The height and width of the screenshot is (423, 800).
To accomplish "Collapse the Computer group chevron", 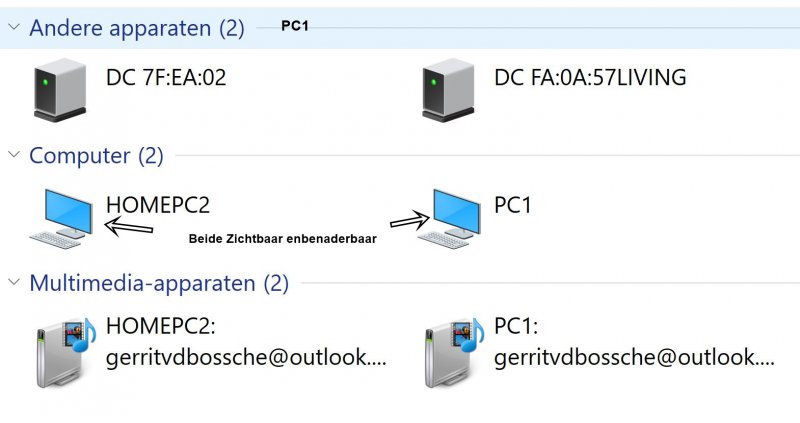I will (14, 155).
